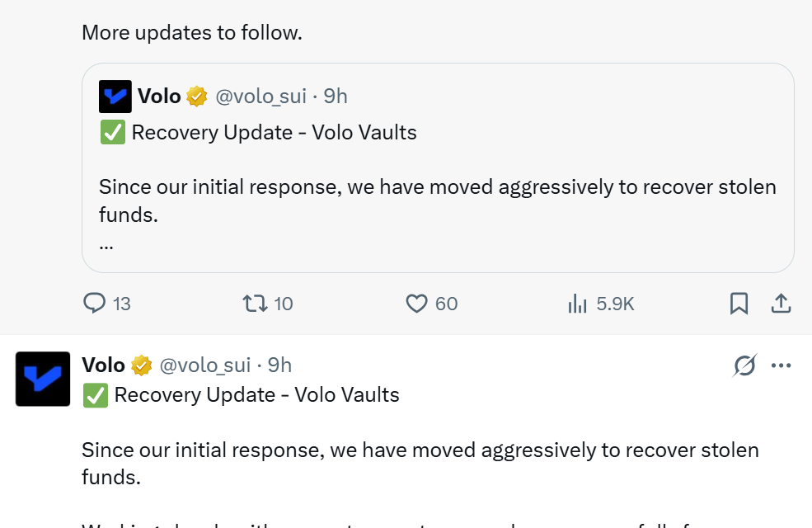812x528 pixels.
Task: Open the three-dot more options menu
Action: (781, 364)
